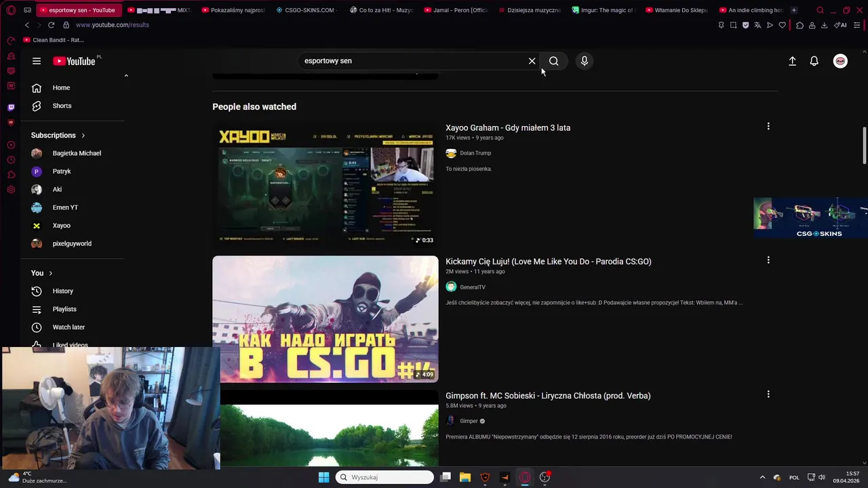Open Gimper channel link
Viewport: 868px width, 488px height.
469,421
